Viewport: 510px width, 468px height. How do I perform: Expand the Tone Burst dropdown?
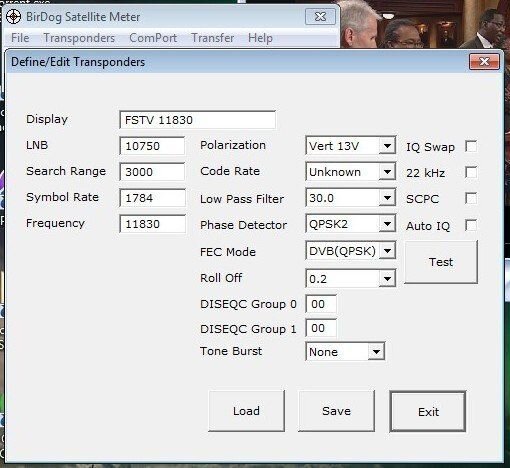pyautogui.click(x=376, y=352)
